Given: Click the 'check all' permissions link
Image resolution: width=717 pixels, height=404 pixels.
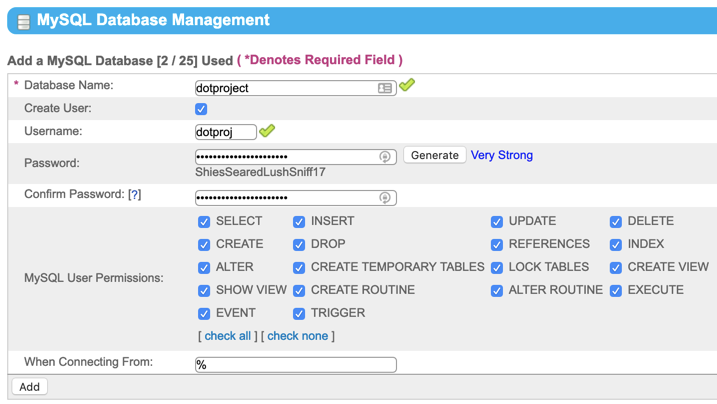Looking at the screenshot, I should [x=228, y=336].
